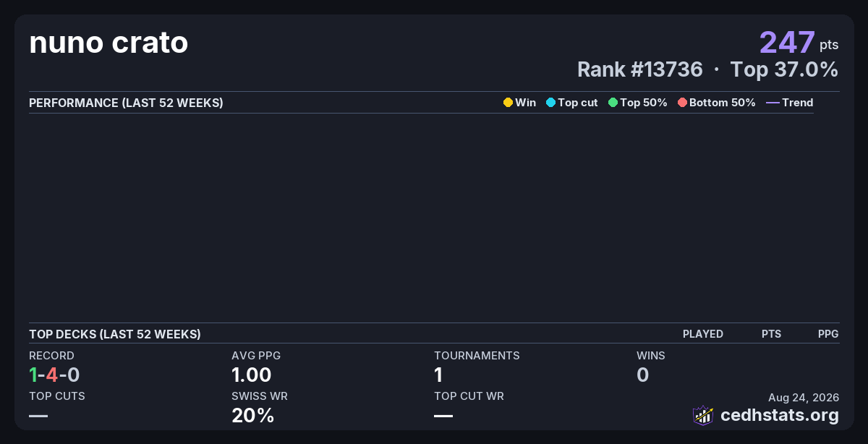Image resolution: width=868 pixels, height=444 pixels.
Task: Click the Tournaments count value
Action: point(438,375)
